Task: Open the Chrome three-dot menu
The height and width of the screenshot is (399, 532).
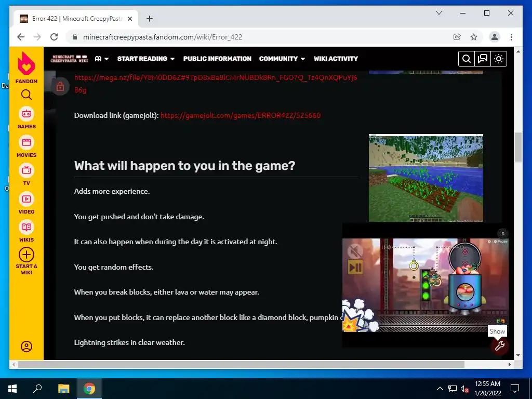Action: pyautogui.click(x=511, y=37)
